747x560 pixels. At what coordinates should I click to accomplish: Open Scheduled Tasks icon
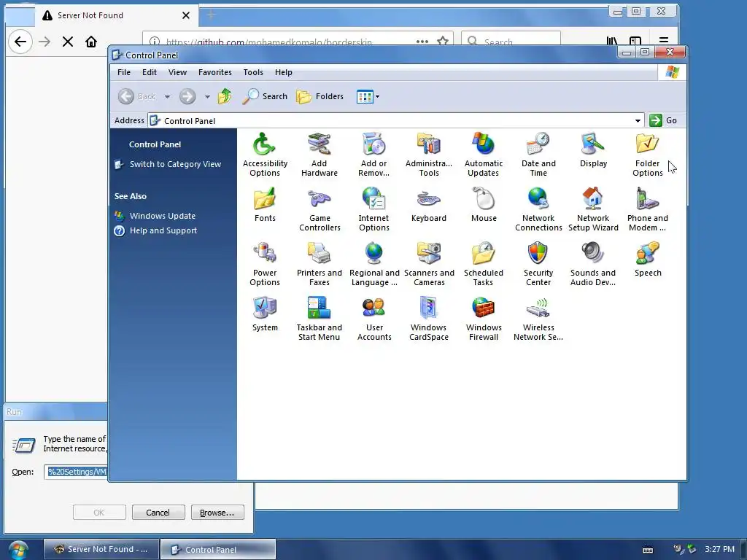click(484, 264)
